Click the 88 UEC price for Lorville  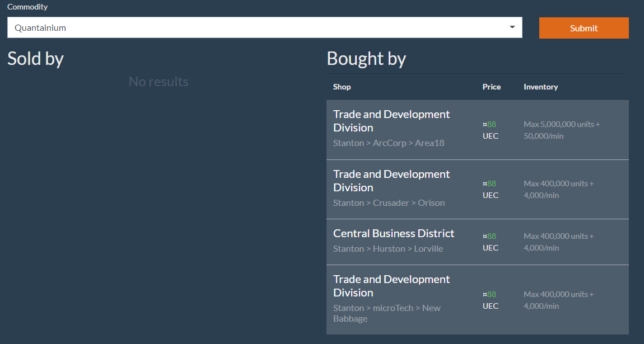point(490,242)
